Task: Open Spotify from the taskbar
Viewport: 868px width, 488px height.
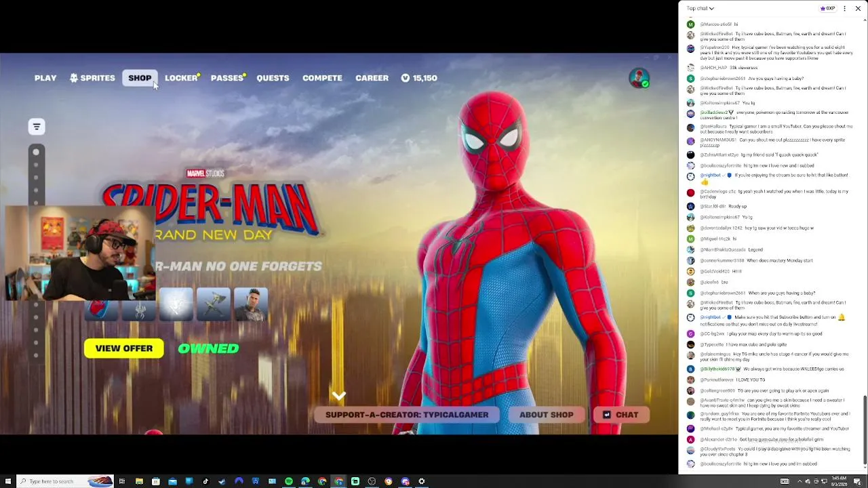Action: click(x=289, y=481)
